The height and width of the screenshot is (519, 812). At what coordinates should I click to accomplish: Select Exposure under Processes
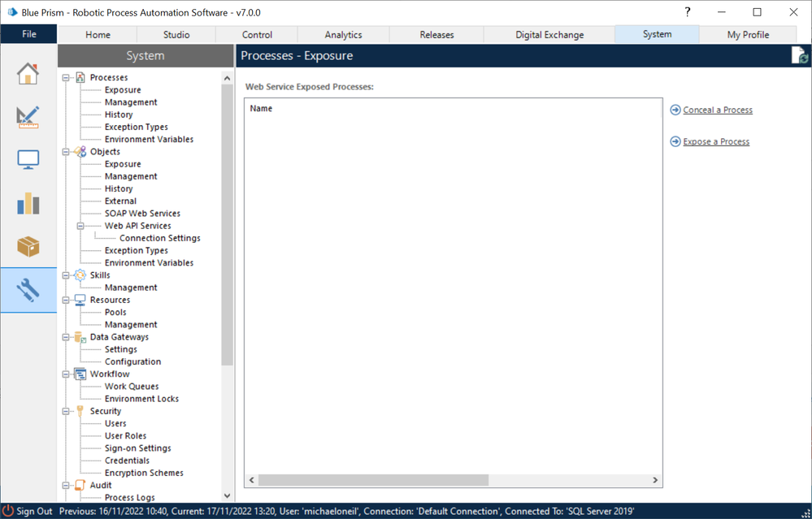(123, 90)
